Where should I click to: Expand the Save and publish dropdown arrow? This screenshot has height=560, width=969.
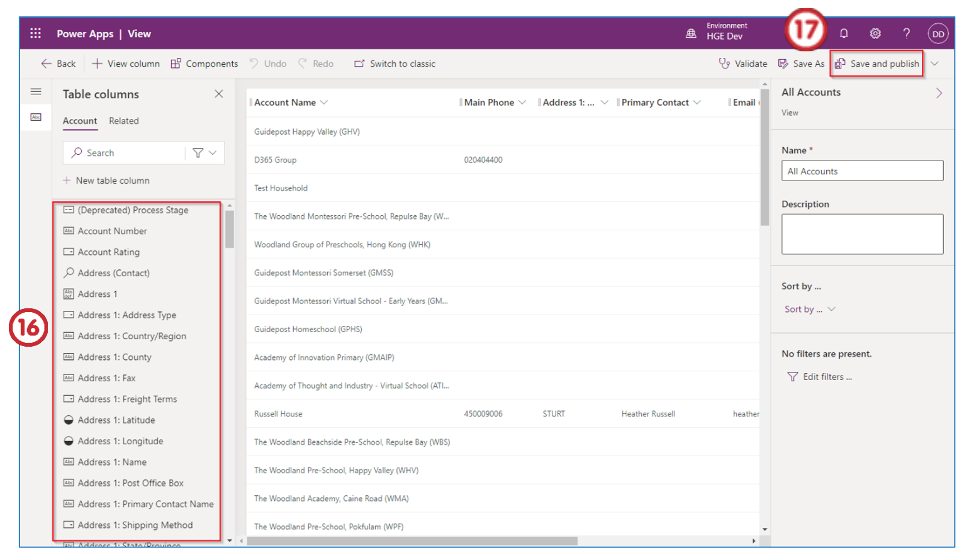click(x=934, y=64)
